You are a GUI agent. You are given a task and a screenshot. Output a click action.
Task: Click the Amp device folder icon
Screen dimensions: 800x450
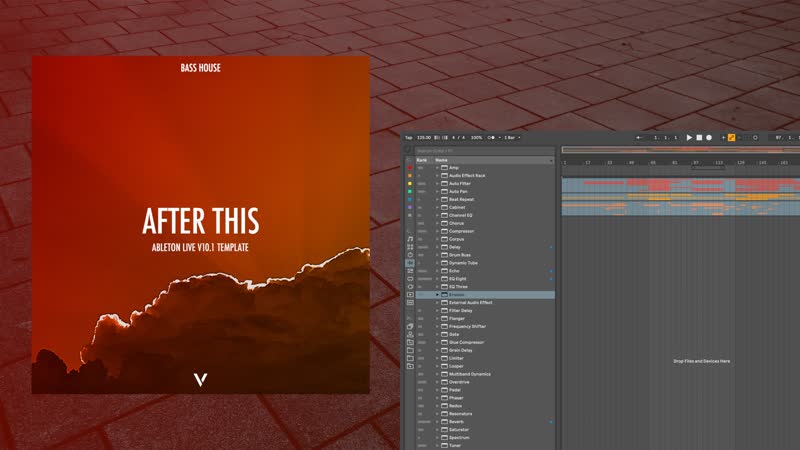coord(444,167)
